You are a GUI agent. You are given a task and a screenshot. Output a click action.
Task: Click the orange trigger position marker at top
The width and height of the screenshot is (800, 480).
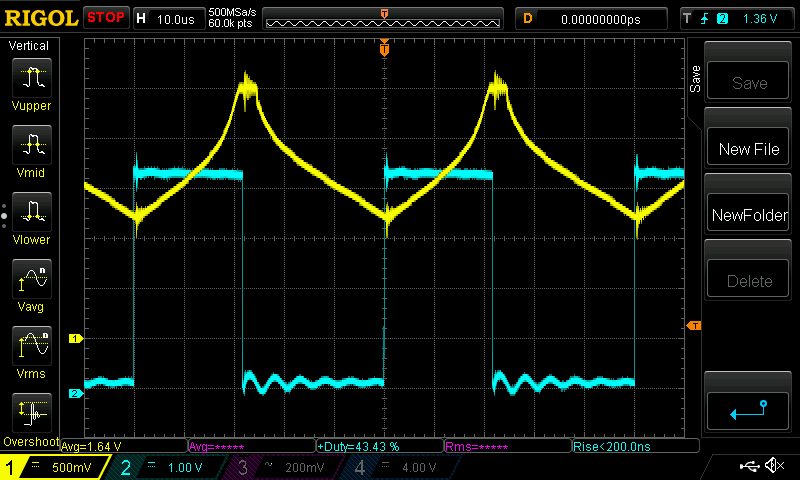click(385, 48)
